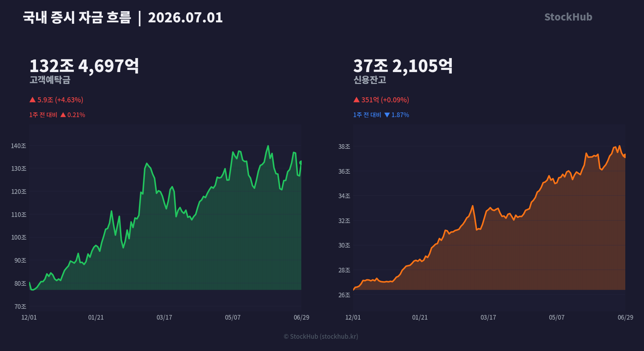
Task: Click the StockHub logo text
Action: (568, 17)
